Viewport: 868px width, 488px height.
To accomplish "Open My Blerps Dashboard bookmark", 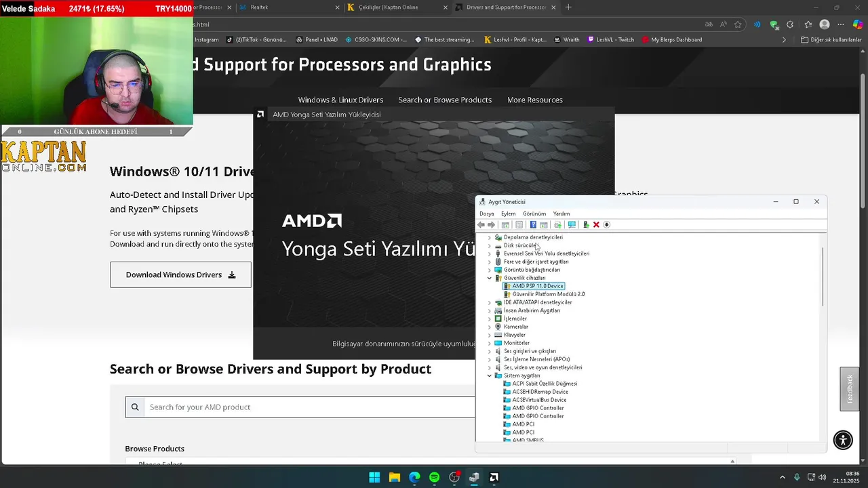I will [x=671, y=40].
